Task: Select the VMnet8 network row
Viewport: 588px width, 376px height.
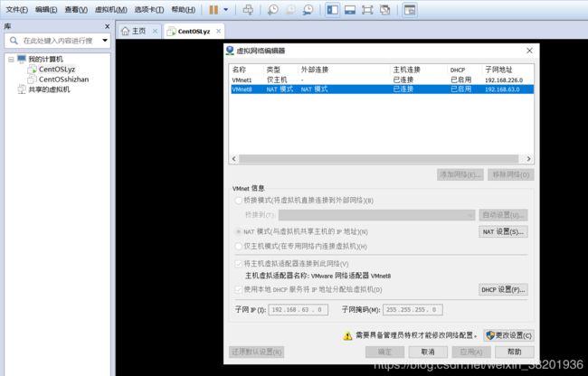Action: point(381,89)
